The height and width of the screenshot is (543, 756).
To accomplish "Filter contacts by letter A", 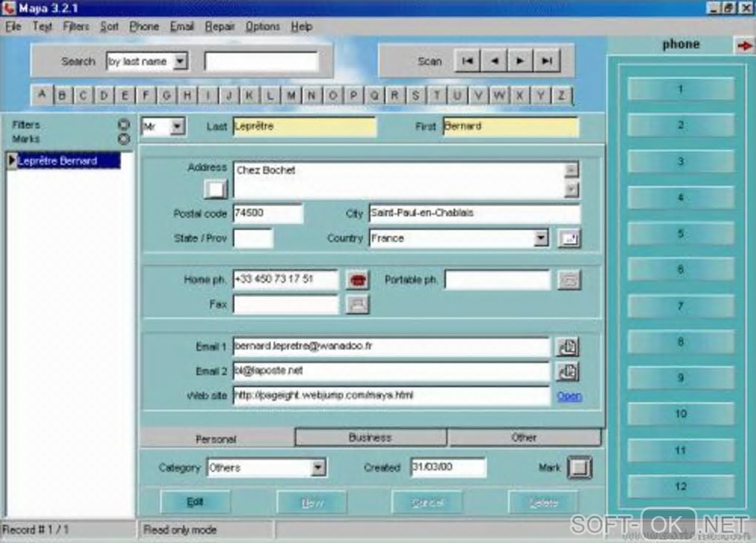I will (x=42, y=95).
